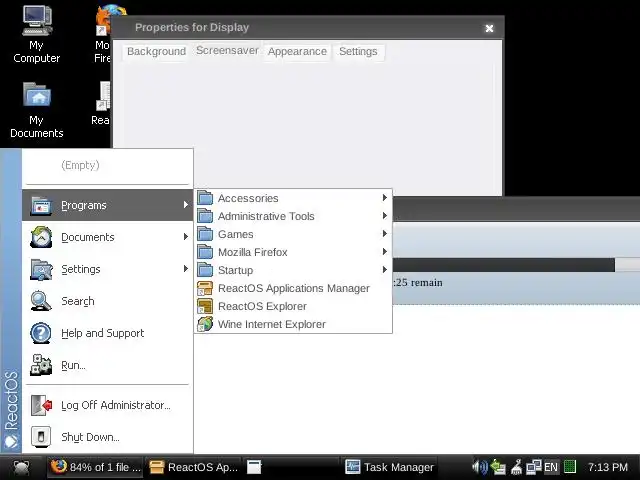The width and height of the screenshot is (640, 480).
Task: Expand the Mozilla Firefox submenu arrow
Action: coord(384,252)
